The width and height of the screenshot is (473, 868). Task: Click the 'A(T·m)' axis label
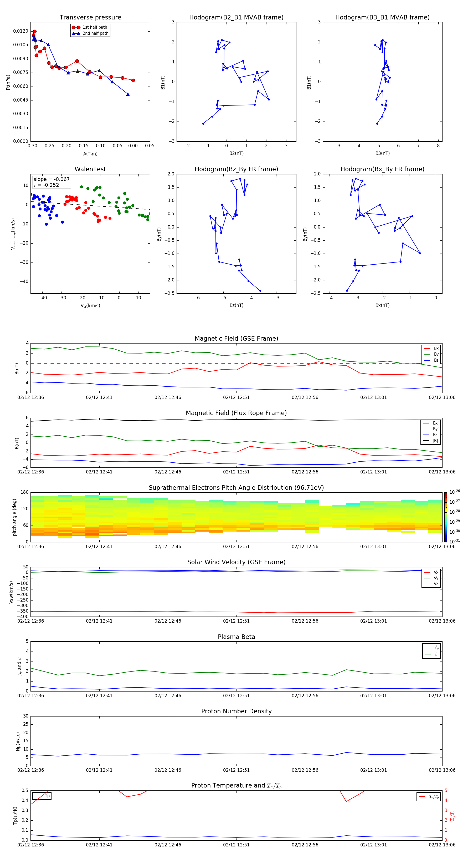90,154
